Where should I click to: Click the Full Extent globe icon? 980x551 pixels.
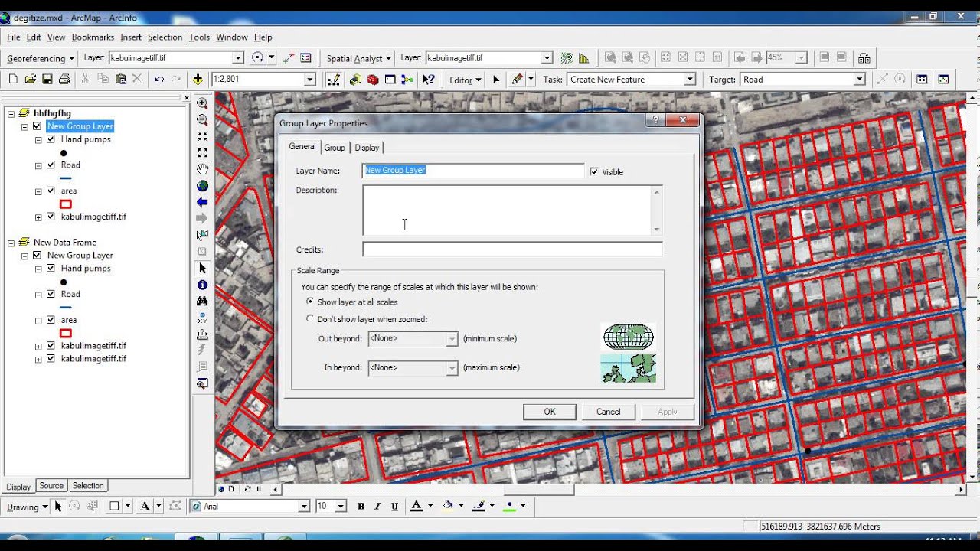(202, 186)
